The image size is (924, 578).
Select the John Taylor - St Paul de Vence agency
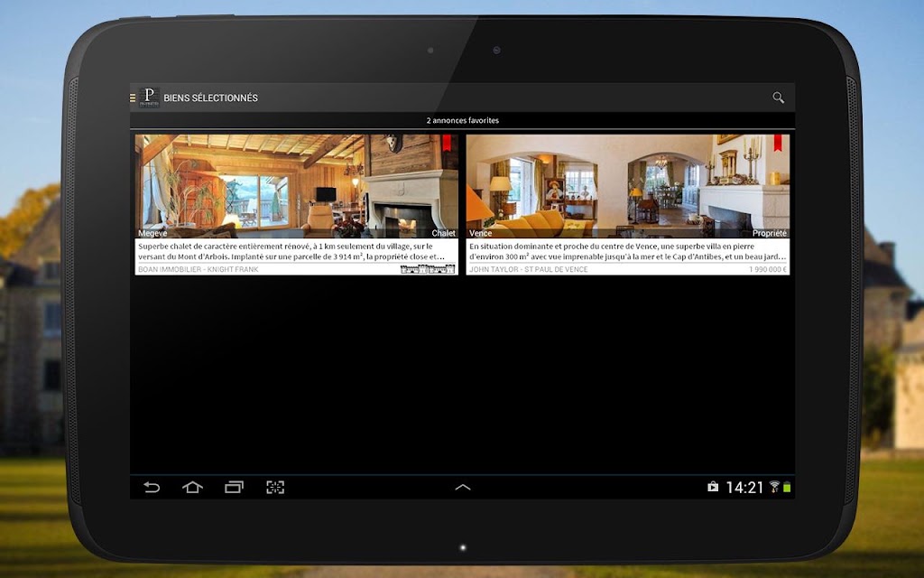click(x=528, y=269)
